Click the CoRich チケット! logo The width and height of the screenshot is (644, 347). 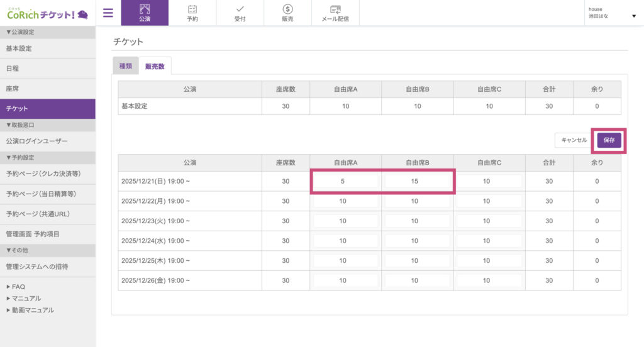coord(47,13)
